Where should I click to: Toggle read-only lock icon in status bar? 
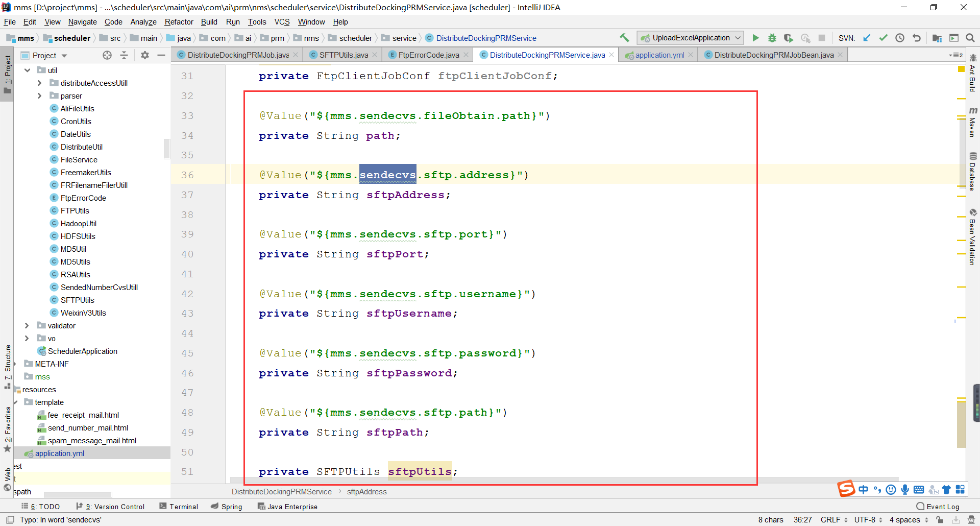point(940,520)
